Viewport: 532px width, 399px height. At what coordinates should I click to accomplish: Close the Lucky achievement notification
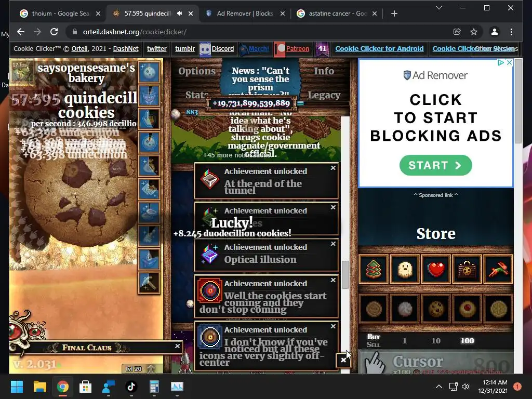[333, 207]
